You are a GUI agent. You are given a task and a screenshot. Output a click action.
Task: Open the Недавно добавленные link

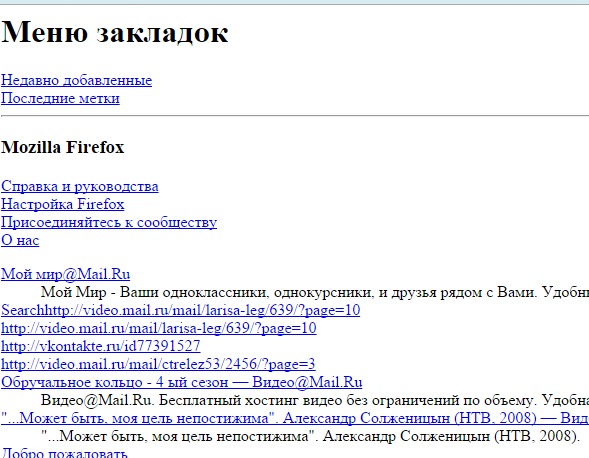[x=76, y=80]
